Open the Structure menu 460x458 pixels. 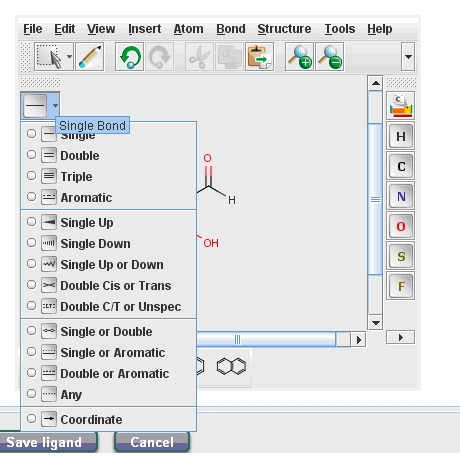pos(284,29)
